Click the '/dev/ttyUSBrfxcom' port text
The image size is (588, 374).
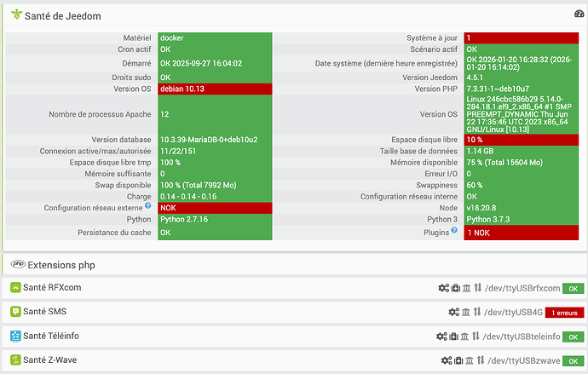click(522, 288)
